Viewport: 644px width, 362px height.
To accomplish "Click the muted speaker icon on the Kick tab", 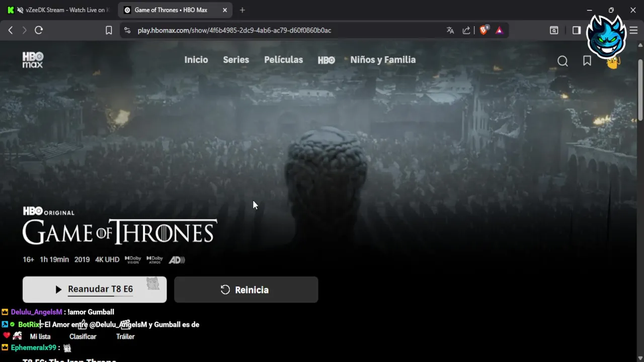I will point(20,10).
